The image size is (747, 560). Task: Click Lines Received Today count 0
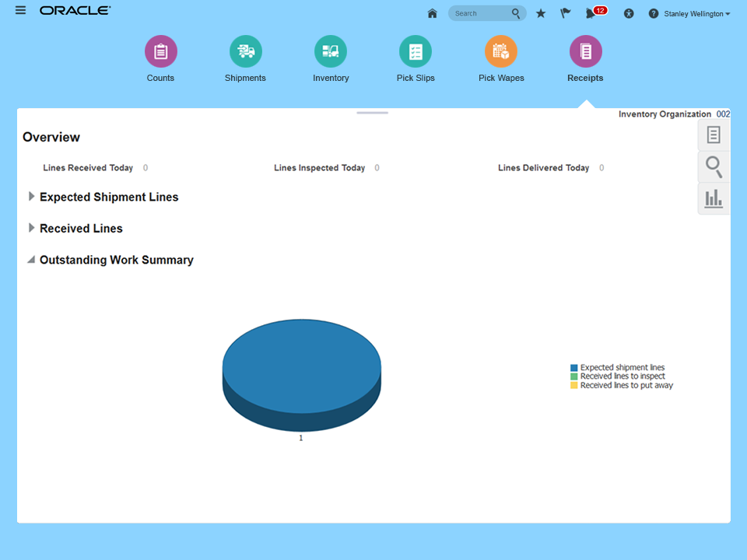point(146,168)
